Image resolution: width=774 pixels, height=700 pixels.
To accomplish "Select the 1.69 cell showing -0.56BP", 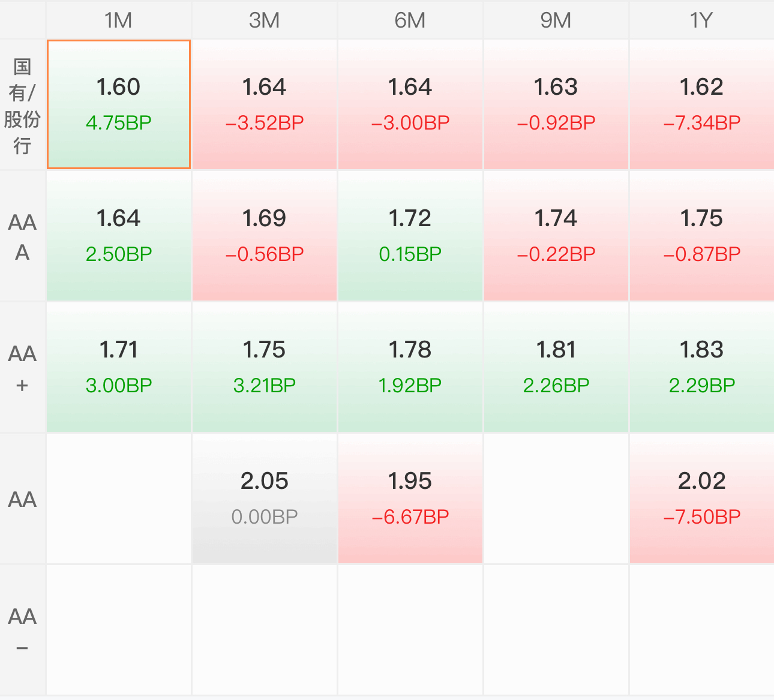I will (265, 236).
